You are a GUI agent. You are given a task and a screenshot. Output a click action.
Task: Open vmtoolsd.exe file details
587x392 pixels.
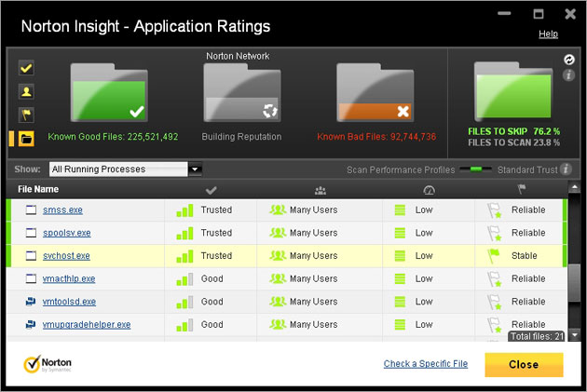(69, 302)
